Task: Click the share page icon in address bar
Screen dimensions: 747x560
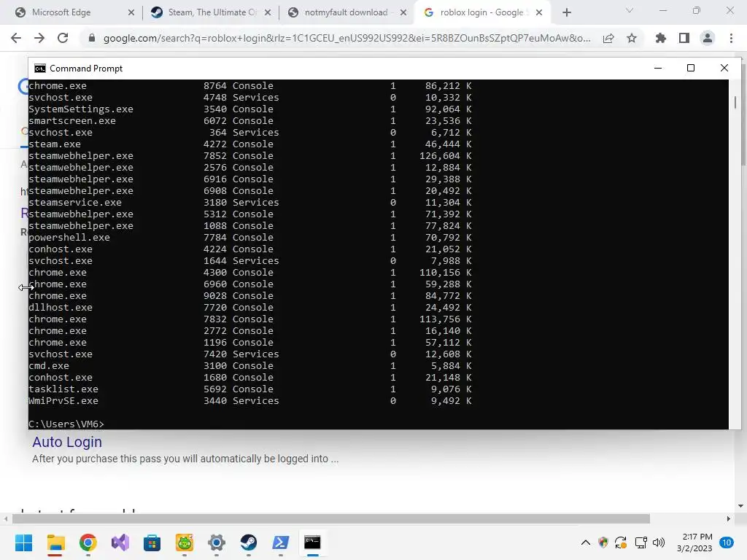Action: coord(608,38)
